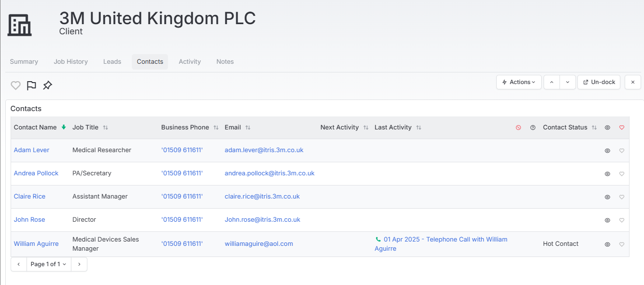The width and height of the screenshot is (644, 285).
Task: Toggle watch eye for John Rose
Action: point(607,220)
